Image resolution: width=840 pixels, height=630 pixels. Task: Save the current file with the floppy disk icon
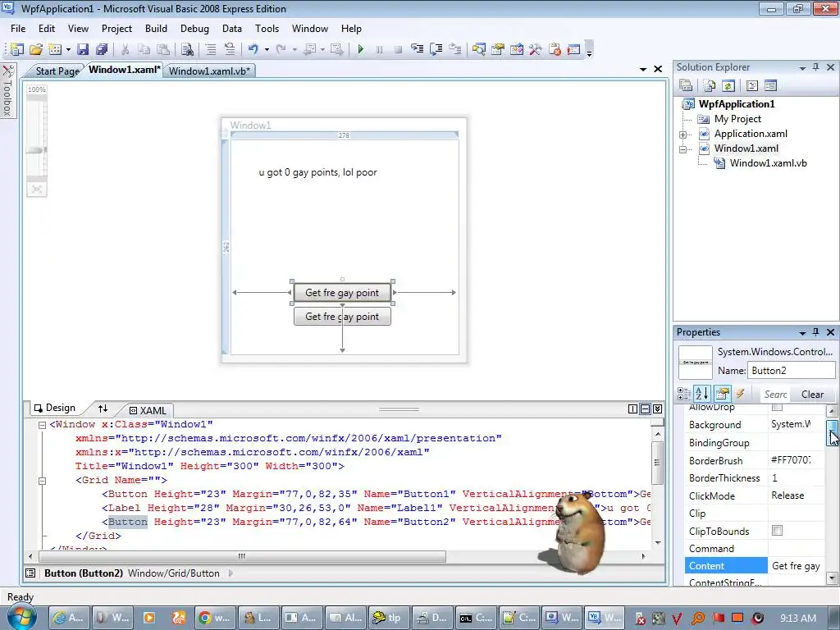(83, 50)
